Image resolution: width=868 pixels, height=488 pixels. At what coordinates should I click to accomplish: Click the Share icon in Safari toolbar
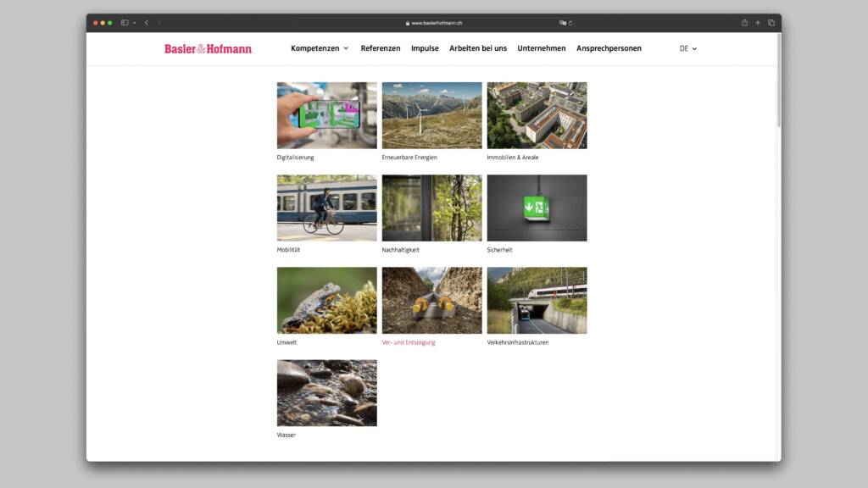[x=744, y=23]
